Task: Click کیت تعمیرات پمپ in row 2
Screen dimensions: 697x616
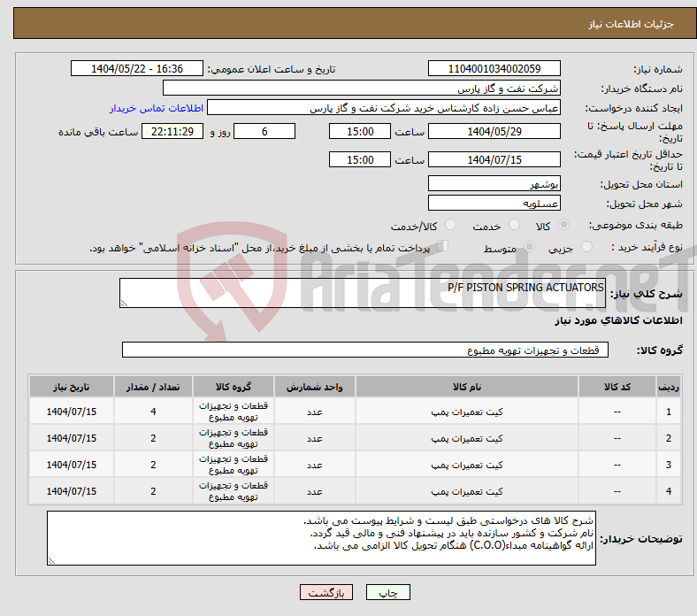Action: pyautogui.click(x=467, y=438)
